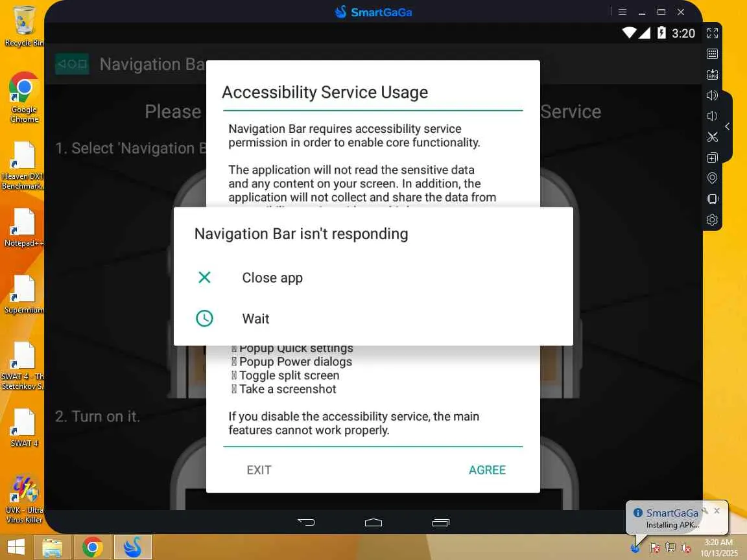Open SWAT 4 Stetchkov desktop shortcut
The height and width of the screenshot is (560, 747).
tap(23, 366)
